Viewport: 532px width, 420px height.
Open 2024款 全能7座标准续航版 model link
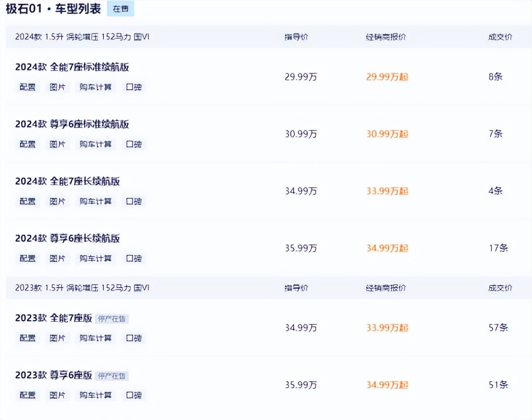[72, 67]
